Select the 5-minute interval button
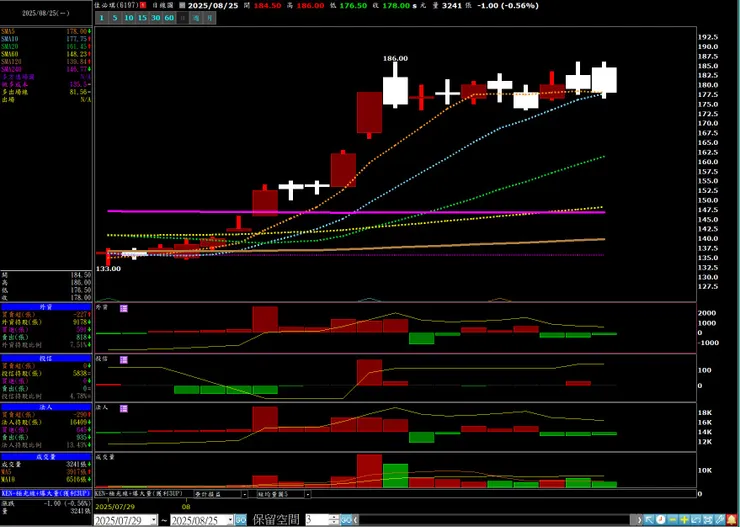 (x=115, y=18)
